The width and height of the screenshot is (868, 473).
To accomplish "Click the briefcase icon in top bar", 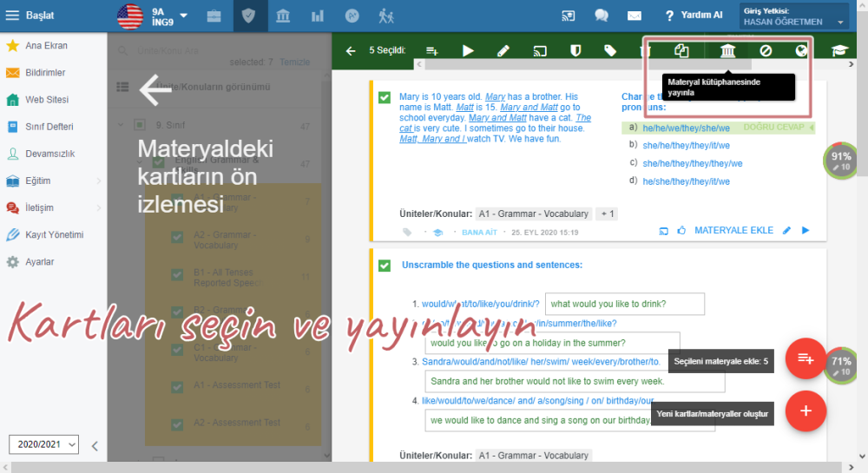I will [x=214, y=16].
